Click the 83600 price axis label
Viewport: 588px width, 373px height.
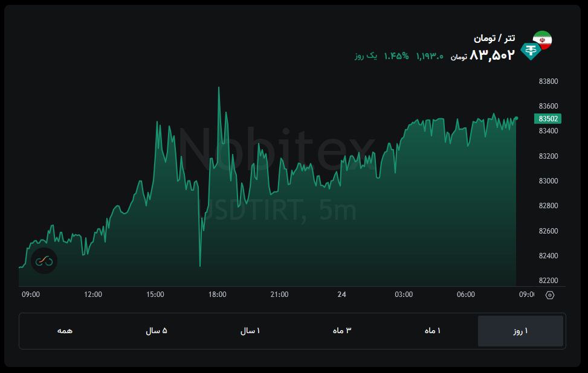(548, 106)
